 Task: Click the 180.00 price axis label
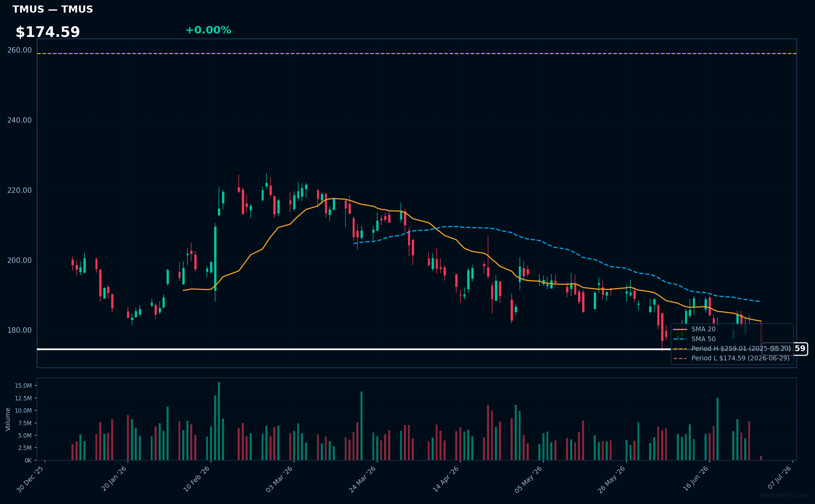(x=19, y=330)
